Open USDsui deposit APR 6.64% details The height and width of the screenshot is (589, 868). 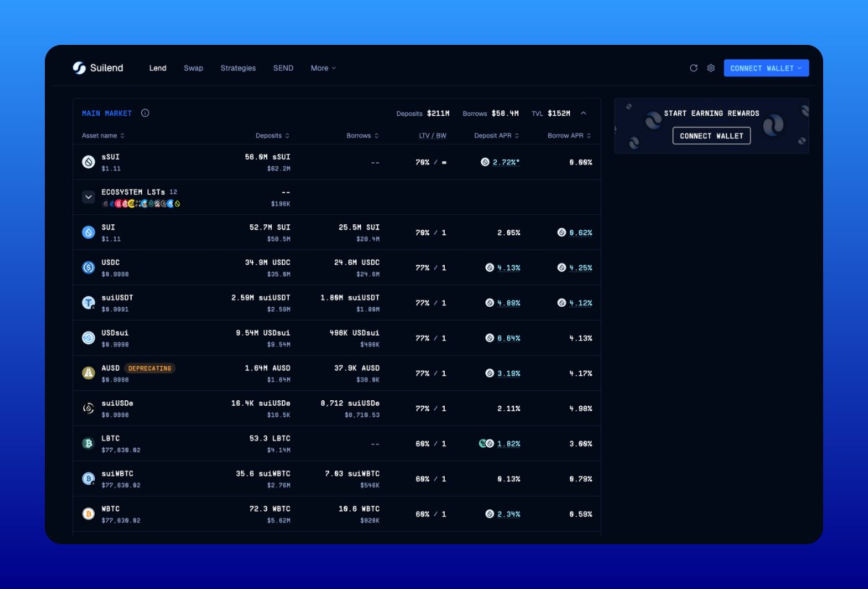click(x=509, y=338)
